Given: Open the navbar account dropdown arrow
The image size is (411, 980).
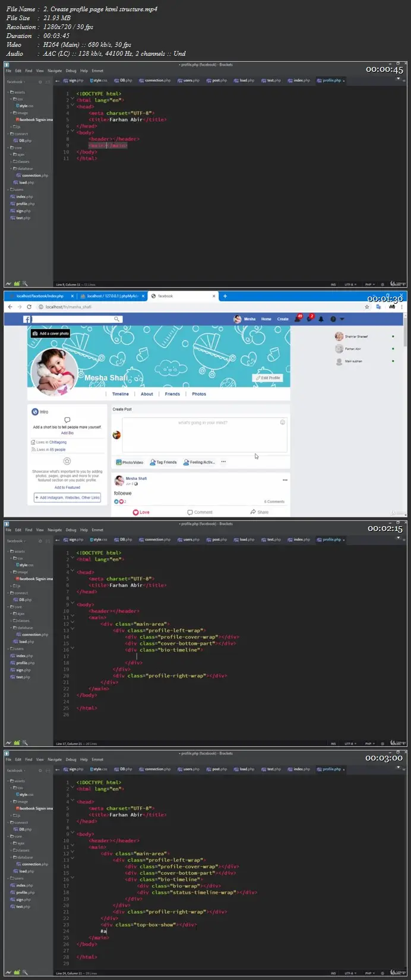Looking at the screenshot, I should [x=342, y=319].
